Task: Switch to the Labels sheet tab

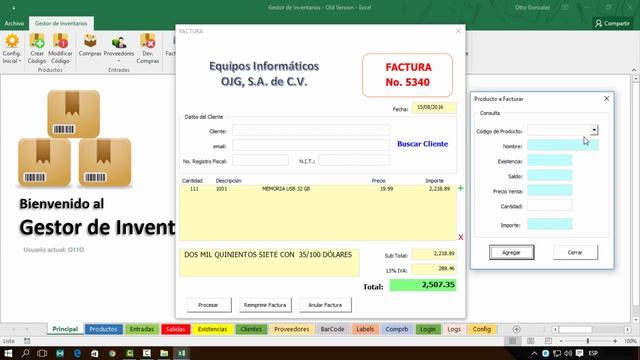Action: tap(365, 329)
